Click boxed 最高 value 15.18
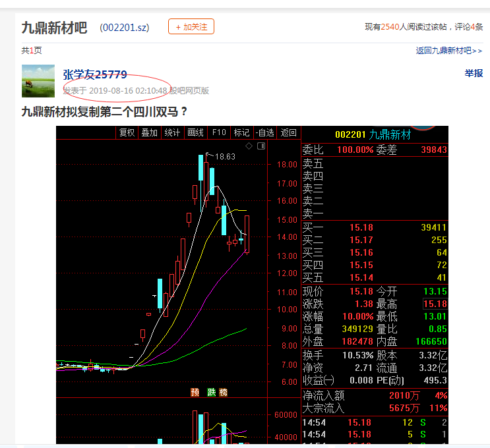Viewport: 490px width, 448px height. coord(435,304)
